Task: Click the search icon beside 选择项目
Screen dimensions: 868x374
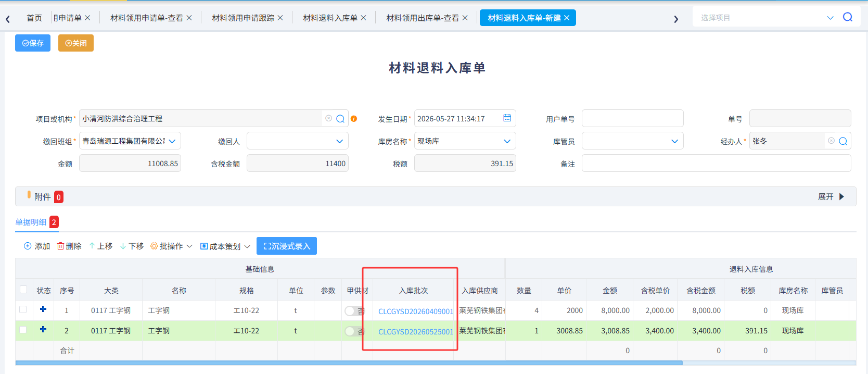Action: [848, 17]
